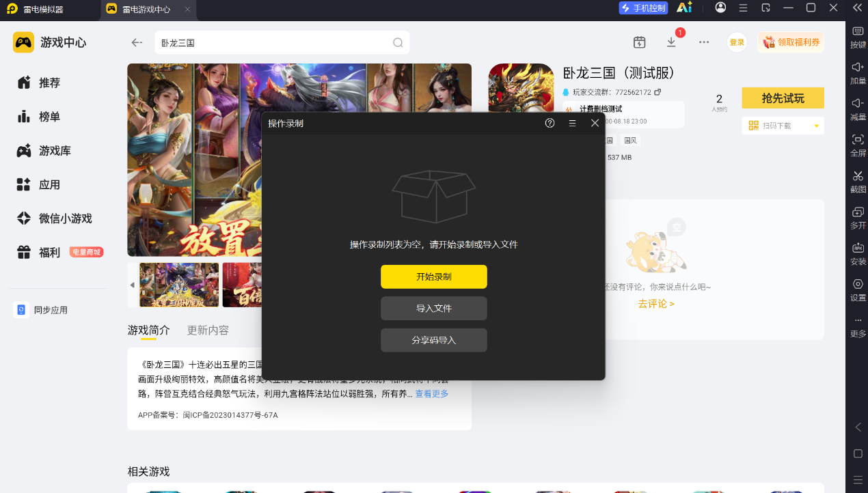The image size is (868, 493).
Task: Click the detach window icon in title bar
Action: coord(765,8)
